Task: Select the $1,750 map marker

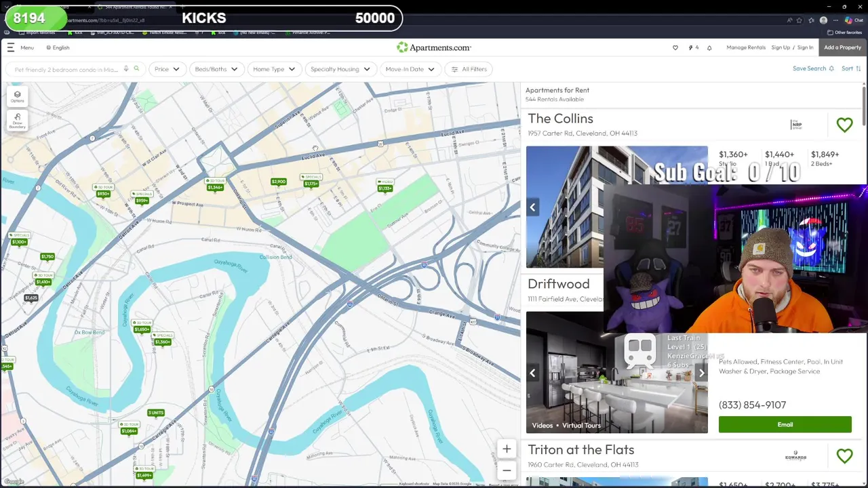Action: tap(47, 257)
